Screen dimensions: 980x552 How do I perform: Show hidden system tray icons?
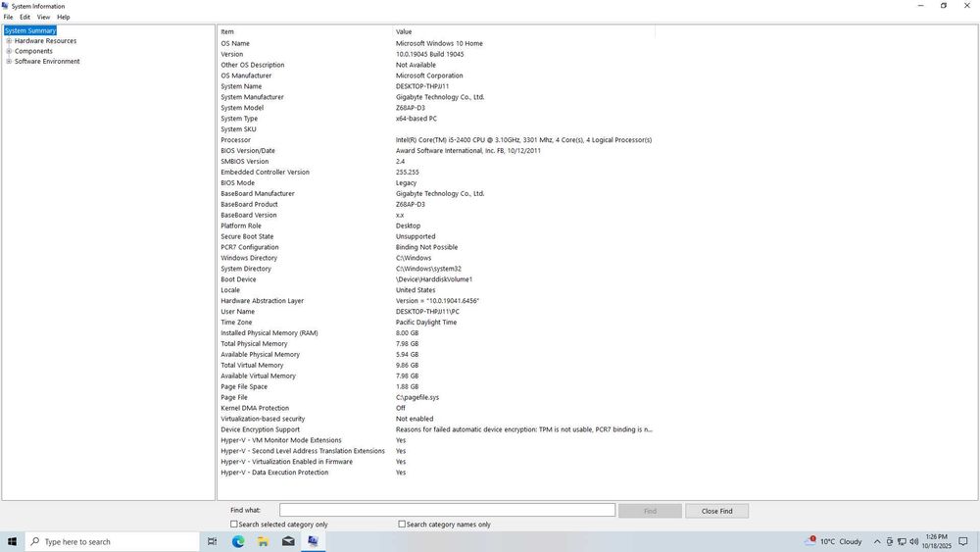click(877, 542)
